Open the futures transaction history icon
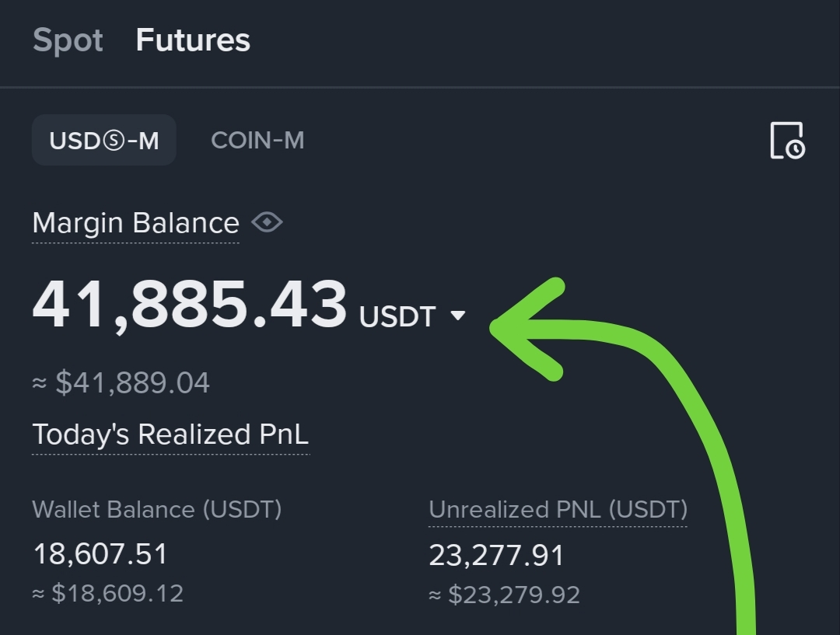 (787, 141)
